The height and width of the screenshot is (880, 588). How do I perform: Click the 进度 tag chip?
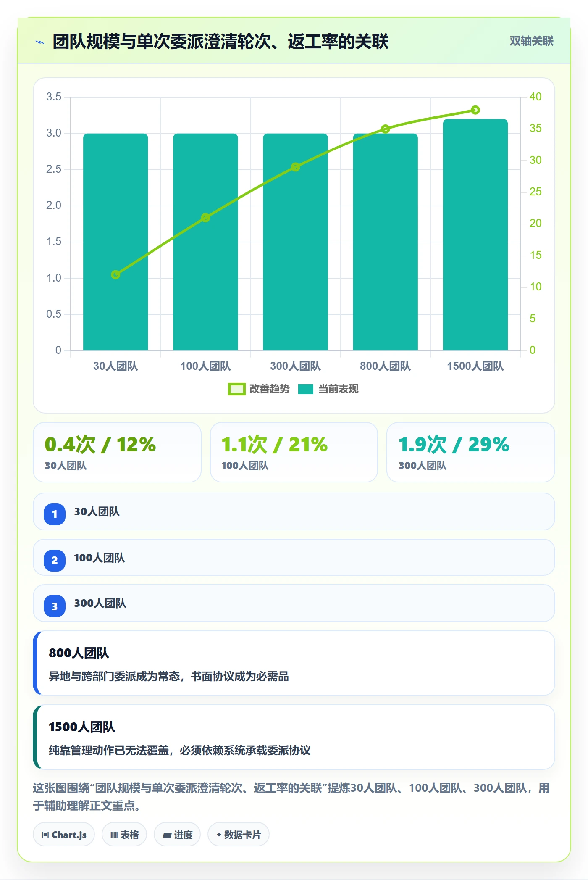coord(177,835)
